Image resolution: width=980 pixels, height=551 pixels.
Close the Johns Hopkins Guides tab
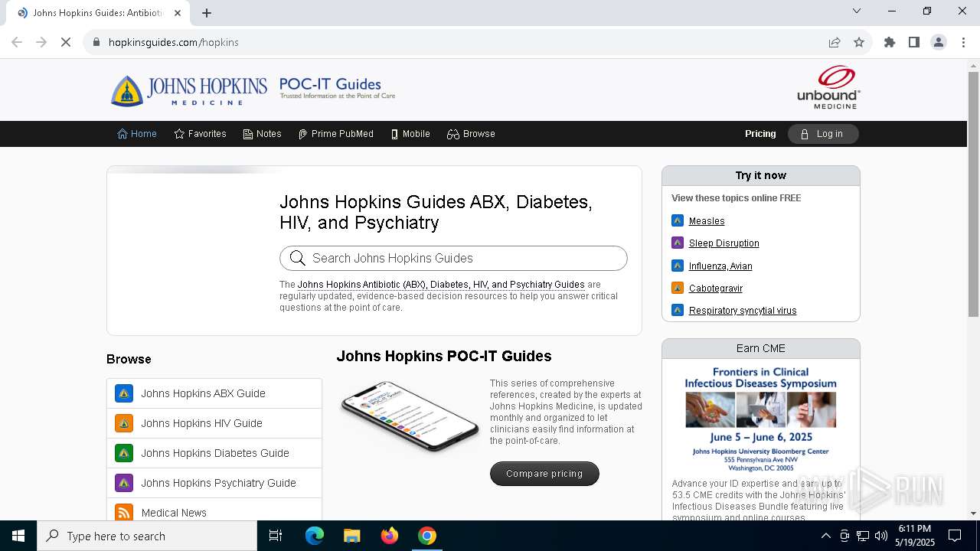tap(178, 12)
